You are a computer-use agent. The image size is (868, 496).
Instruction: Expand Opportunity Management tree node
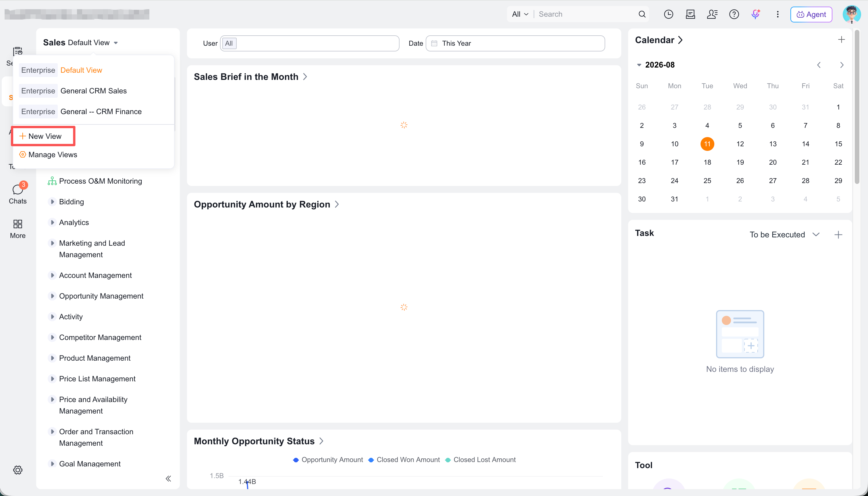pos(52,296)
